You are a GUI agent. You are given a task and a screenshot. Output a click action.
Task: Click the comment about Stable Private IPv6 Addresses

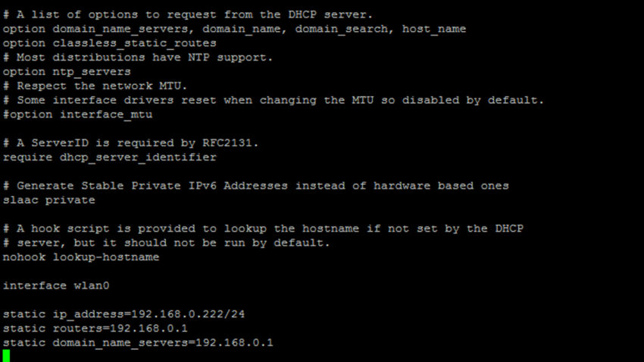[x=256, y=186]
